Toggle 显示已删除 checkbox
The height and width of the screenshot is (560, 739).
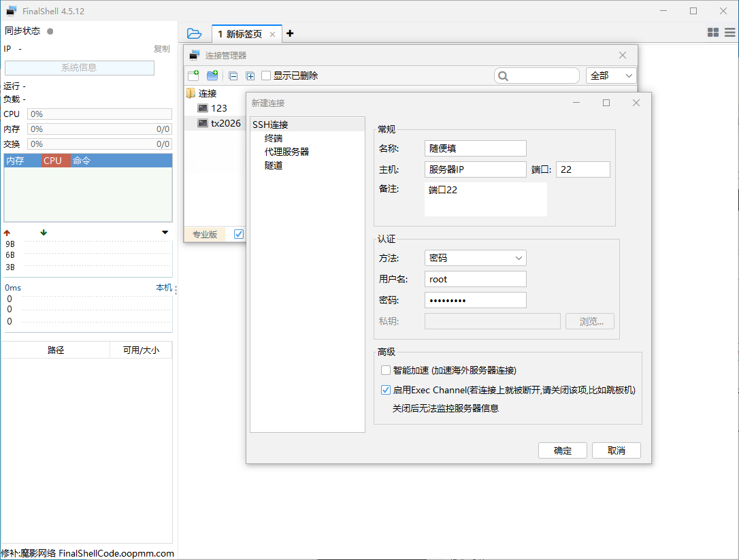266,76
